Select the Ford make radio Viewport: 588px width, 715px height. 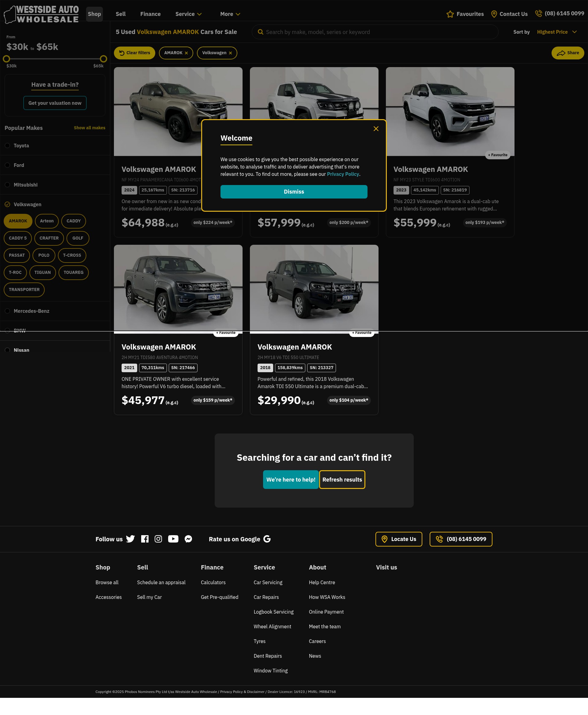coord(7,165)
